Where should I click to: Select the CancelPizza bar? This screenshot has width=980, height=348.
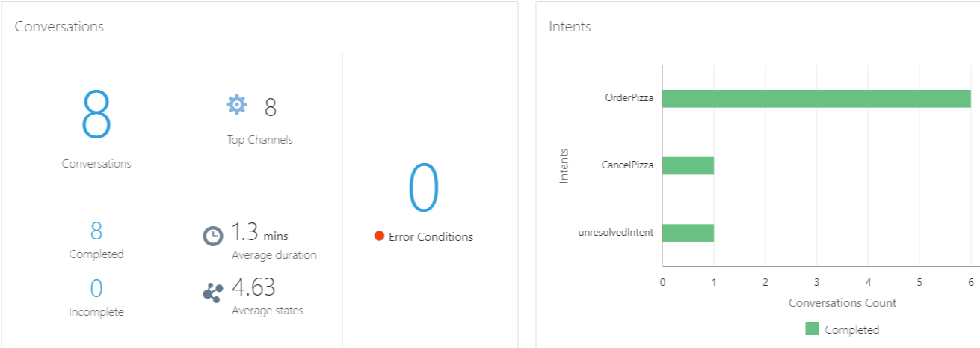pos(688,165)
